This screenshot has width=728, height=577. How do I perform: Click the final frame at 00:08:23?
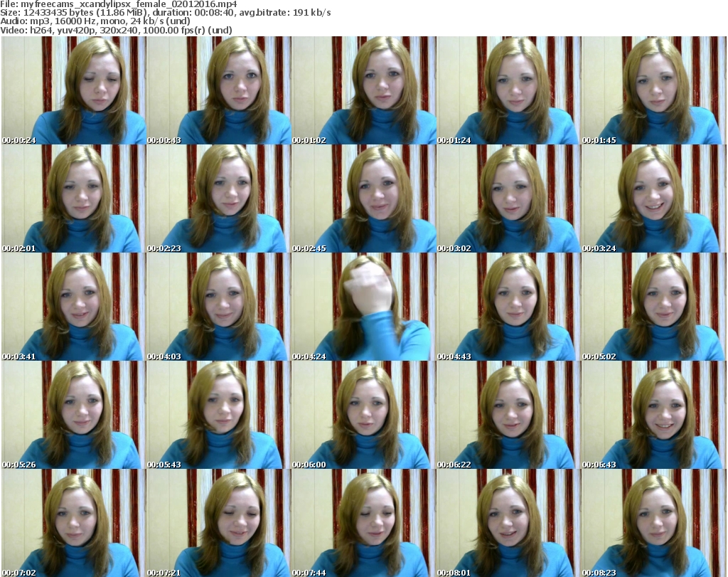coord(654,523)
